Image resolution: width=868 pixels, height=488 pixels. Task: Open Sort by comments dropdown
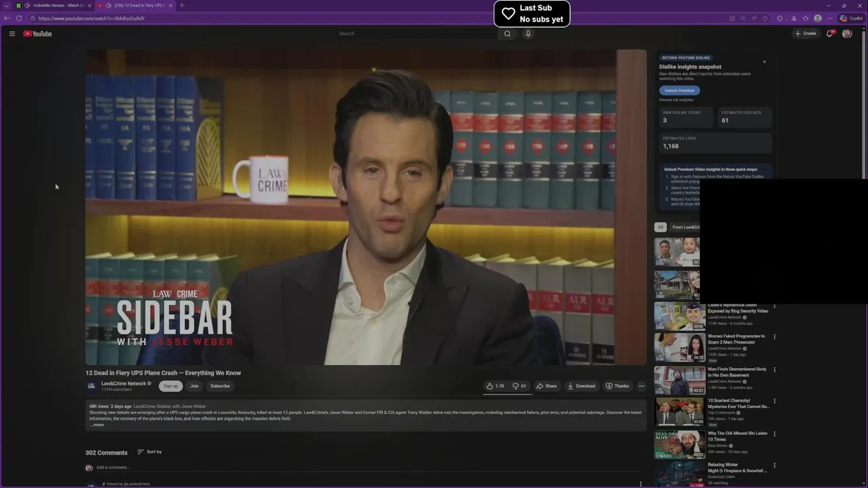[150, 451]
